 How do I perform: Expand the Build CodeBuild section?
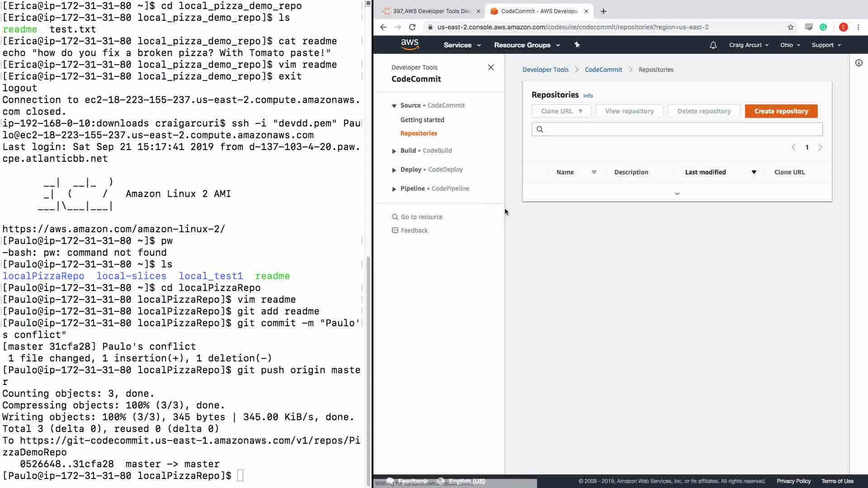pos(394,151)
